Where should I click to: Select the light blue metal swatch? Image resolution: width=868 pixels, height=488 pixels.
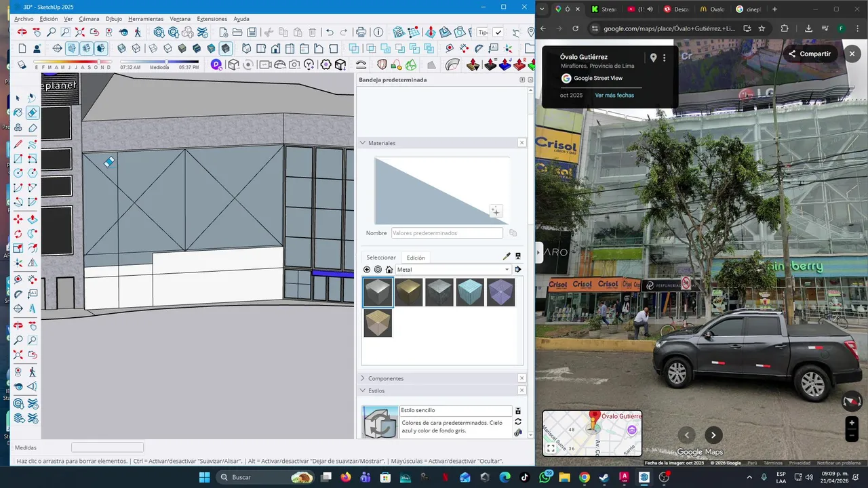[470, 293]
